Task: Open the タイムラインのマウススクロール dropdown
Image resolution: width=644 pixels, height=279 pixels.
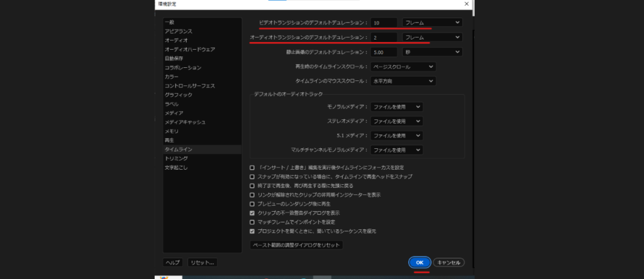Action: coord(403,81)
